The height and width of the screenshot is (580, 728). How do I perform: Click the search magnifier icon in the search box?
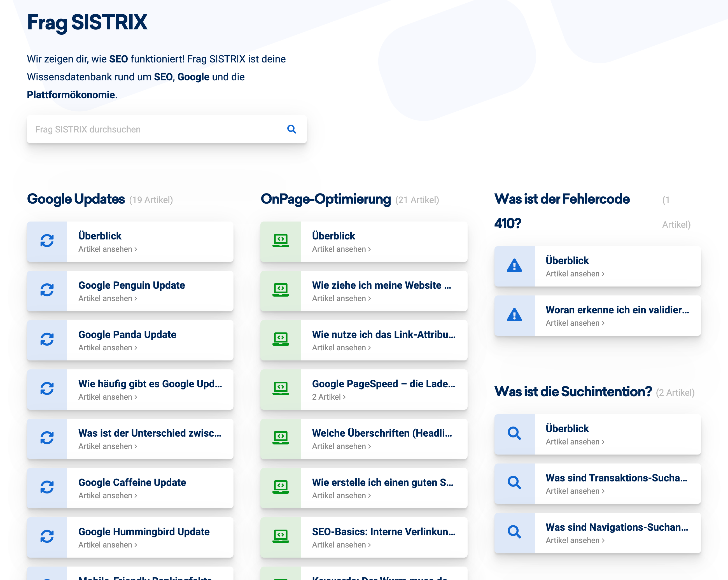pyautogui.click(x=291, y=129)
